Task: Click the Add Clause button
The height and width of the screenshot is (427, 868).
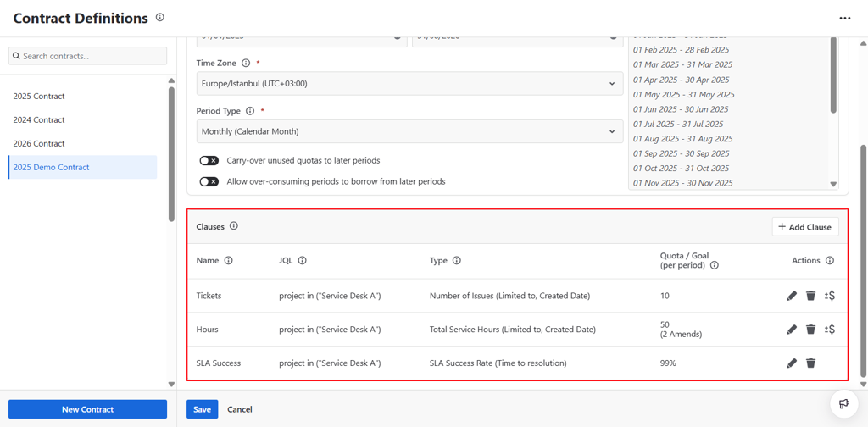Action: (x=804, y=227)
